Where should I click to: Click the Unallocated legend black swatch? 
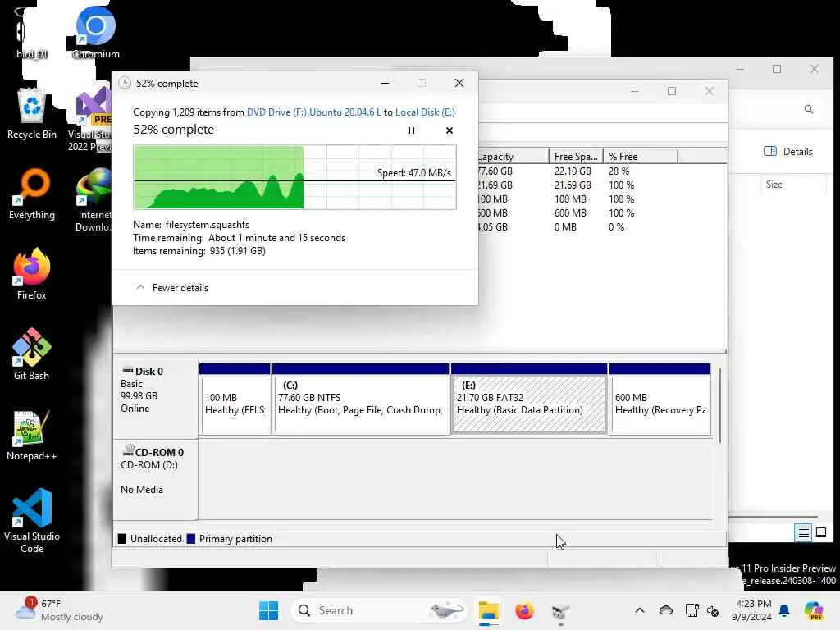[x=122, y=539]
